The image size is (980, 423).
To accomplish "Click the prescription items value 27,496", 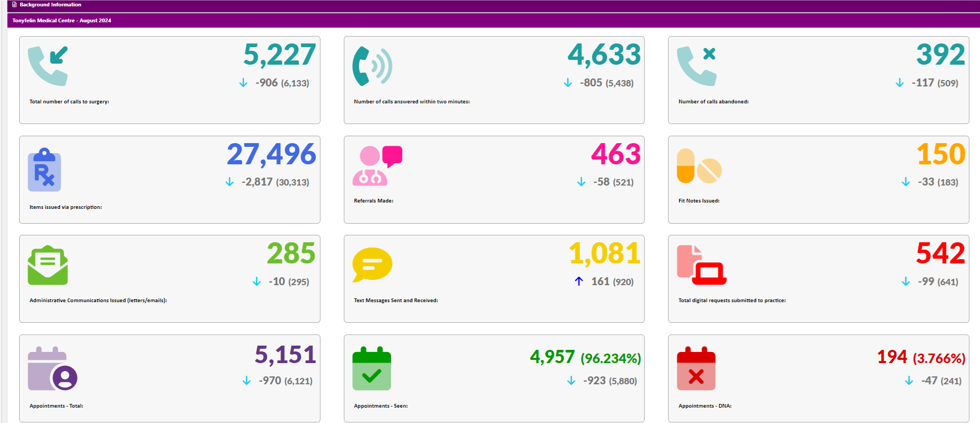I will [272, 154].
